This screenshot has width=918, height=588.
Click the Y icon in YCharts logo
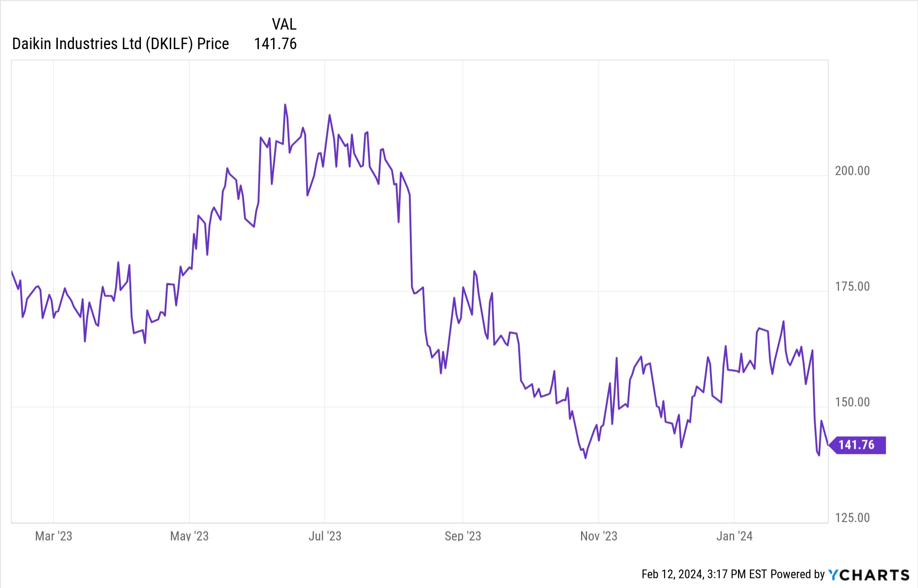pos(833,575)
